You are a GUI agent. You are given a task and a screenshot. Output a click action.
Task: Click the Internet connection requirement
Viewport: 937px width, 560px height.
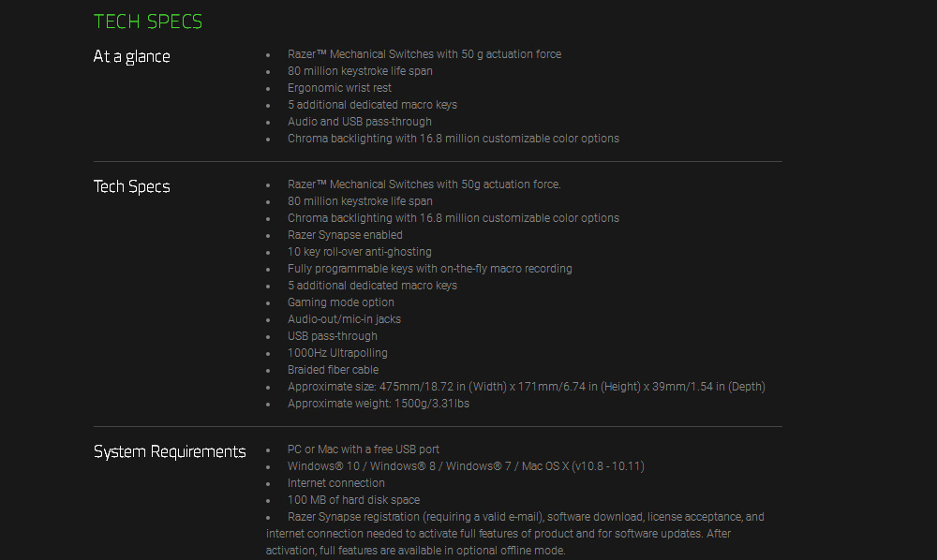coord(335,482)
